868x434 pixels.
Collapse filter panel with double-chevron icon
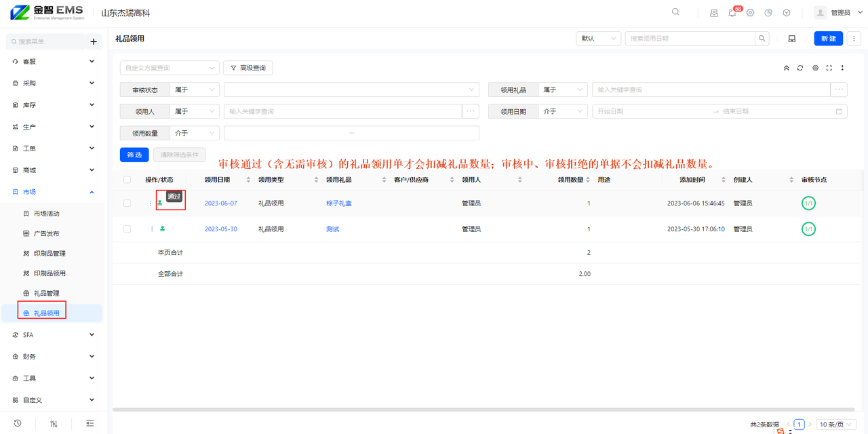[x=787, y=68]
